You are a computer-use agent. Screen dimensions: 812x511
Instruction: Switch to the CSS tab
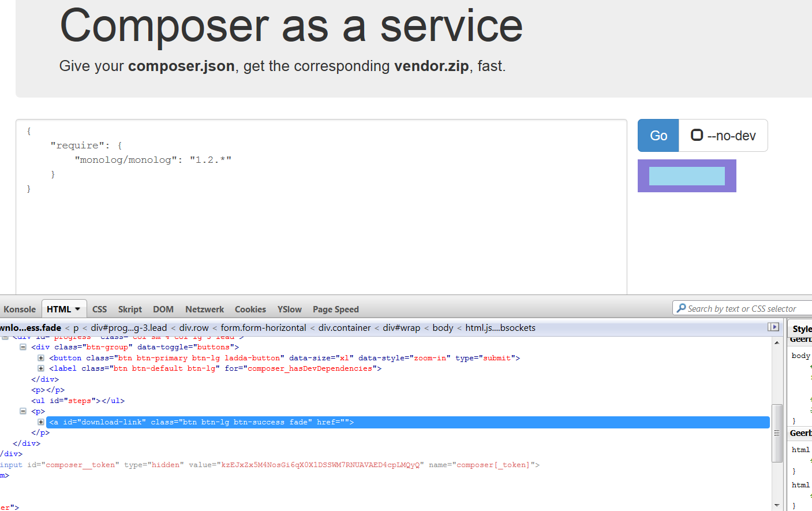[x=99, y=309]
